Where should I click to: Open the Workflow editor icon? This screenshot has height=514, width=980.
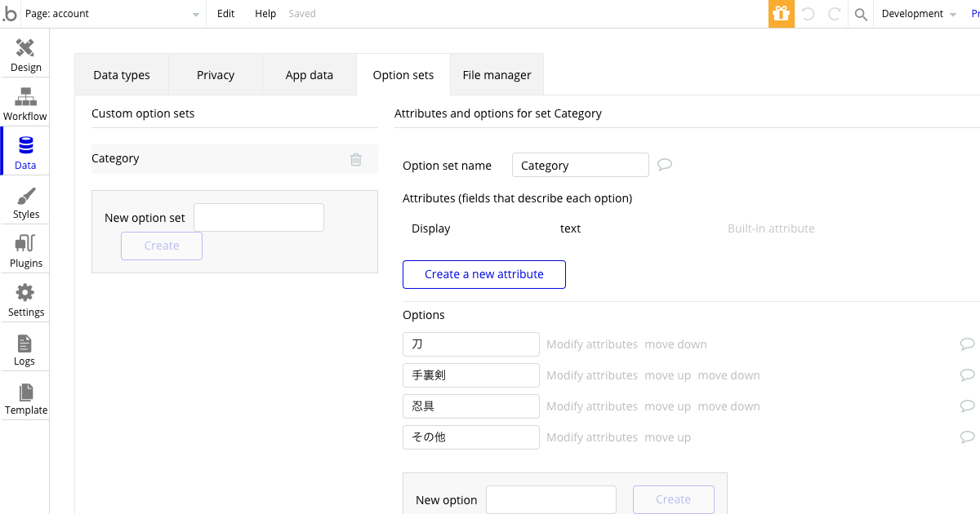(25, 104)
